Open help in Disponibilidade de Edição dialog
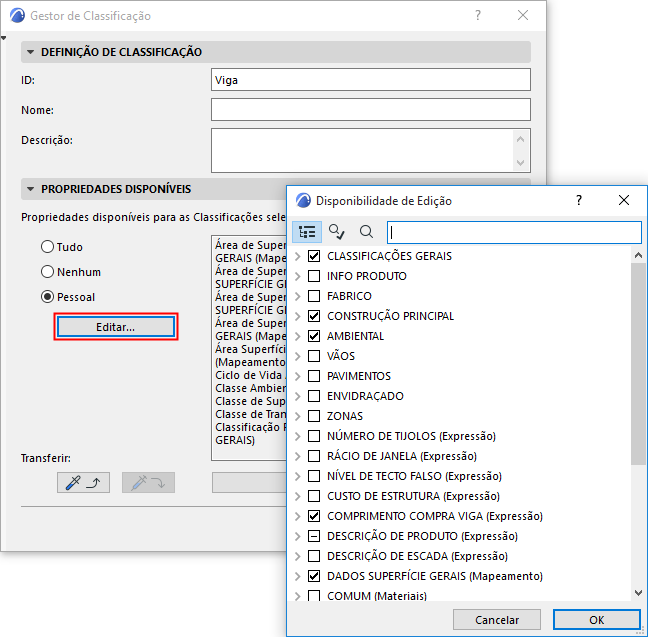 [579, 200]
